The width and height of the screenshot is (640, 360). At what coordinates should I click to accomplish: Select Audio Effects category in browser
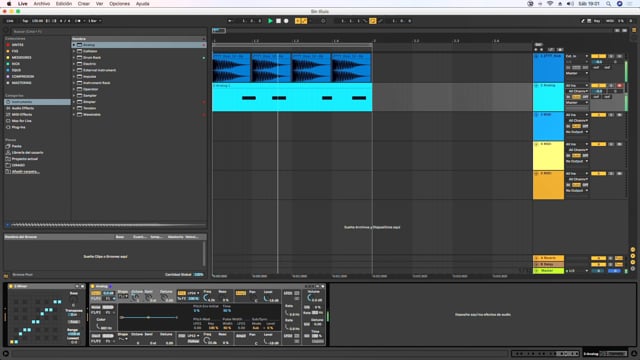(x=23, y=108)
